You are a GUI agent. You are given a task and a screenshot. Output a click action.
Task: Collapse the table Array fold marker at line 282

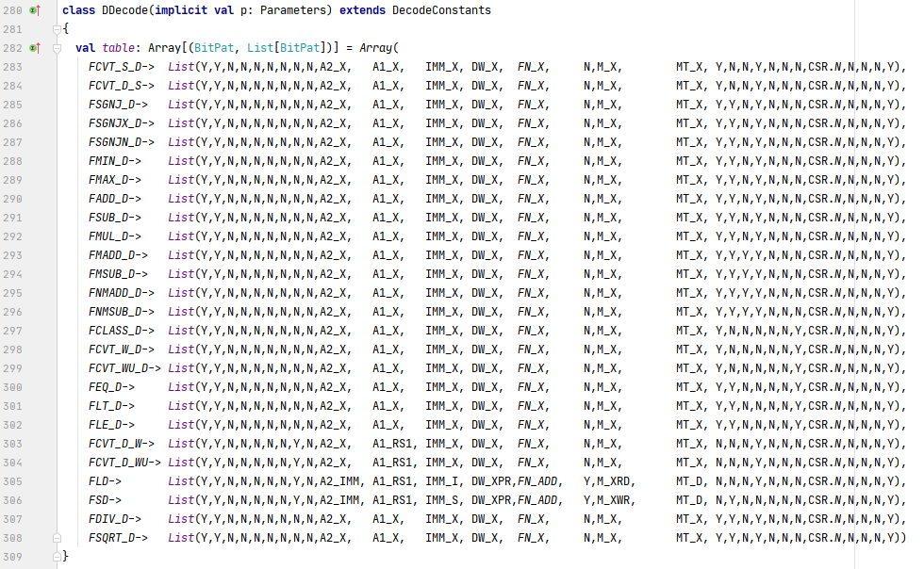click(x=58, y=47)
